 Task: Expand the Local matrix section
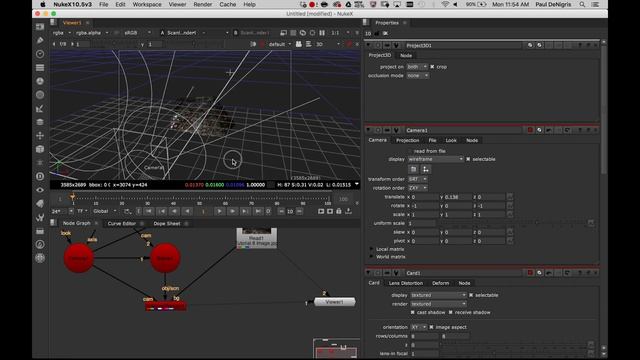[x=371, y=249]
